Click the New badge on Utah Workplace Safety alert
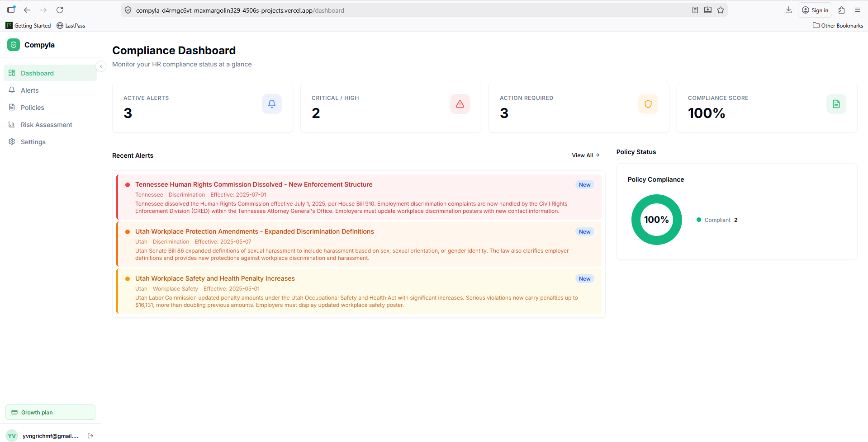868x442 pixels. 584,278
